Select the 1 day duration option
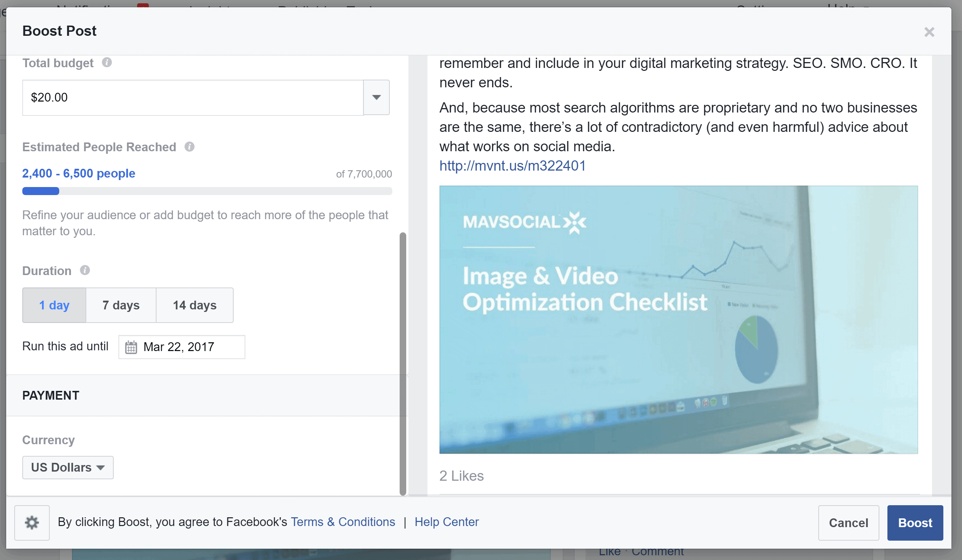 tap(54, 305)
